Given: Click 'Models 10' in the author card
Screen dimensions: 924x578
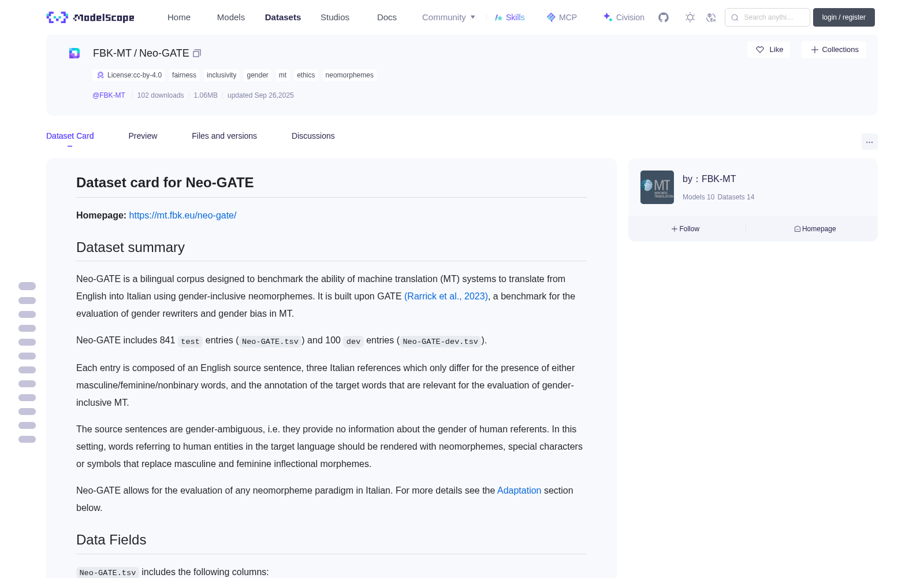Looking at the screenshot, I should tap(698, 197).
